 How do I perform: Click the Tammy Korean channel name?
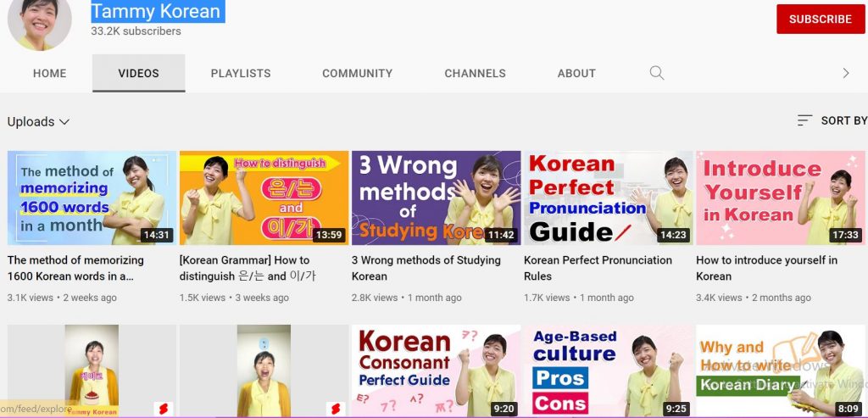(x=158, y=11)
